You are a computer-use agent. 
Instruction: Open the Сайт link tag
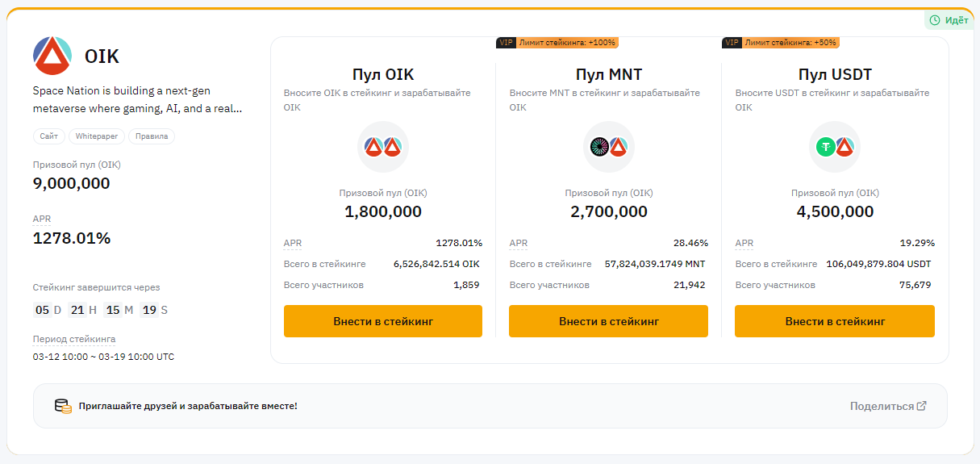tap(48, 136)
